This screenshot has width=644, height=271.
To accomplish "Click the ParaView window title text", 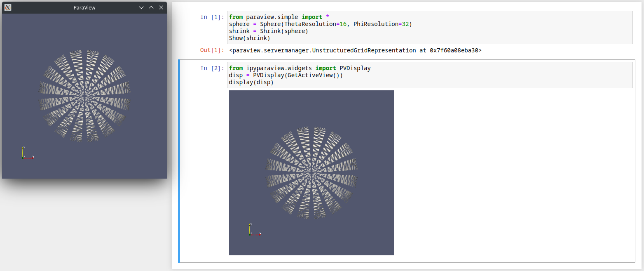I will tap(84, 7).
